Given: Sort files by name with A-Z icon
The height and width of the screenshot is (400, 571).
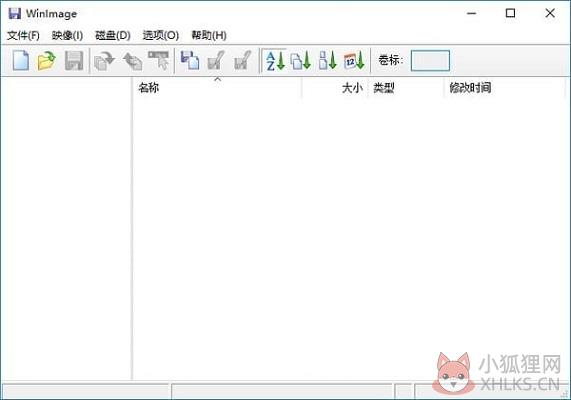Looking at the screenshot, I should pos(275,60).
